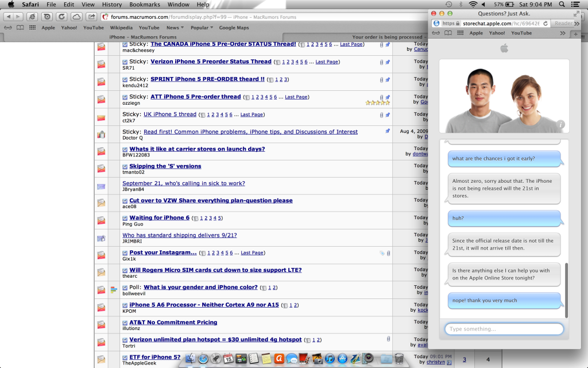The height and width of the screenshot is (368, 588).
Task: Open Trash in the Dock
Action: [400, 358]
